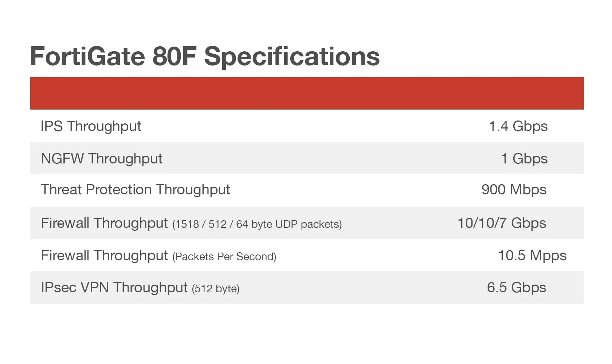This screenshot has width=612, height=364.
Task: Click the "(512 byte)" note
Action: click(216, 289)
